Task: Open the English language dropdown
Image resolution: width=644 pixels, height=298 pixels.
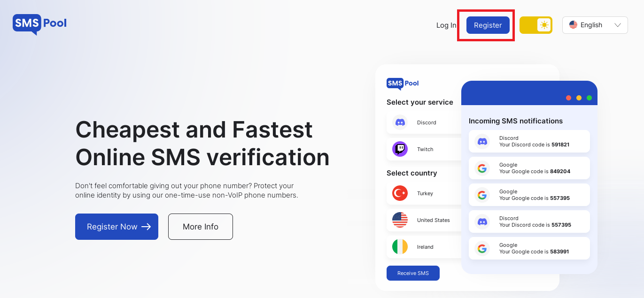Action: (x=595, y=25)
